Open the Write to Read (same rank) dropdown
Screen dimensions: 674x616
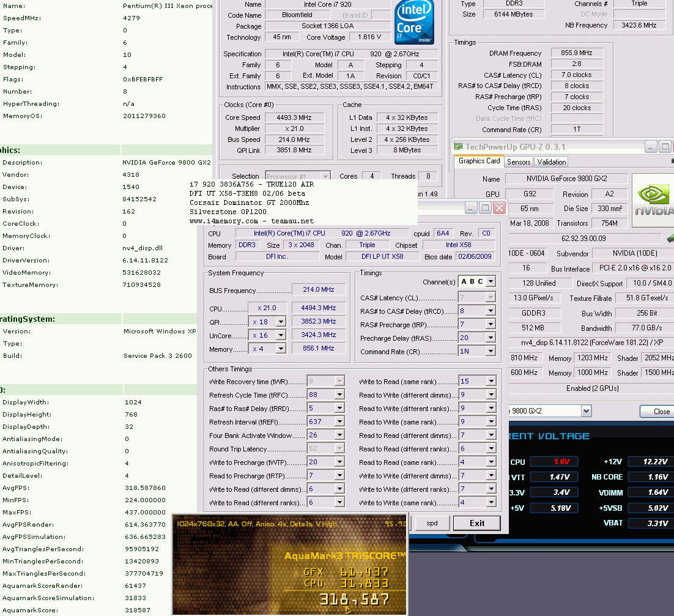point(491,381)
